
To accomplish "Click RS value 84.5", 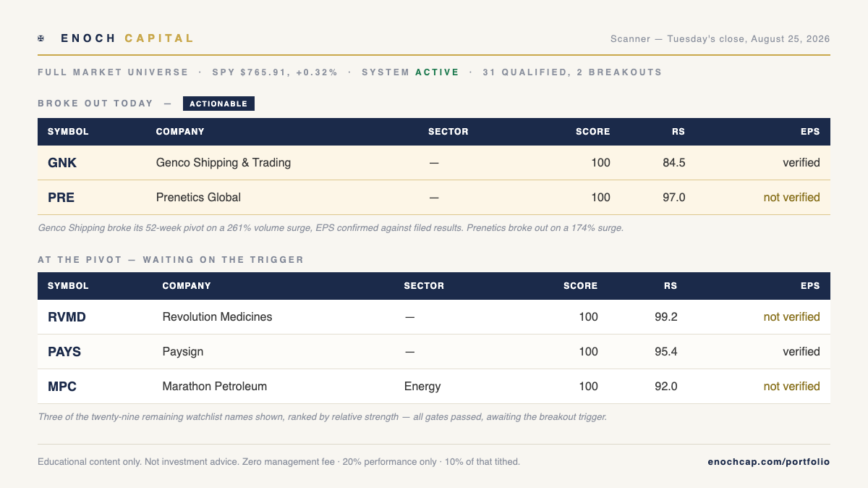I will (673, 163).
